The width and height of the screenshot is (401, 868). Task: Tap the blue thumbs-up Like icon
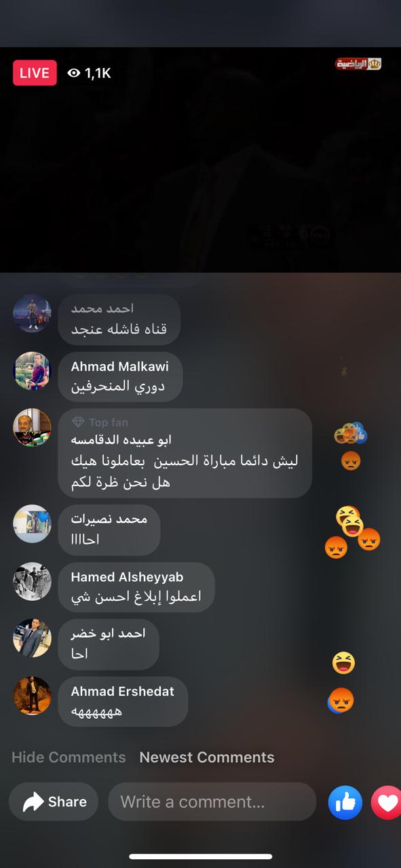345,803
